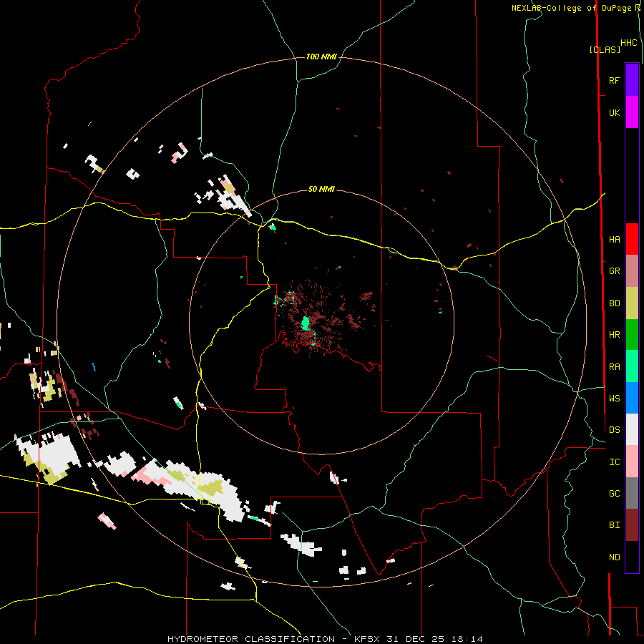644x644 pixels.
Task: Click the purple RF legend color swatch
Action: click(x=632, y=79)
